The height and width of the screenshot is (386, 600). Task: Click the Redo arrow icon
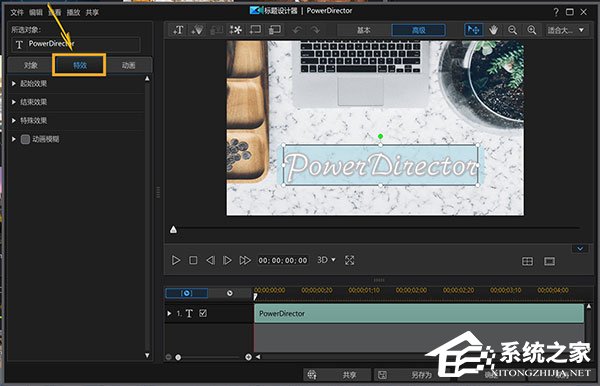coord(315,30)
